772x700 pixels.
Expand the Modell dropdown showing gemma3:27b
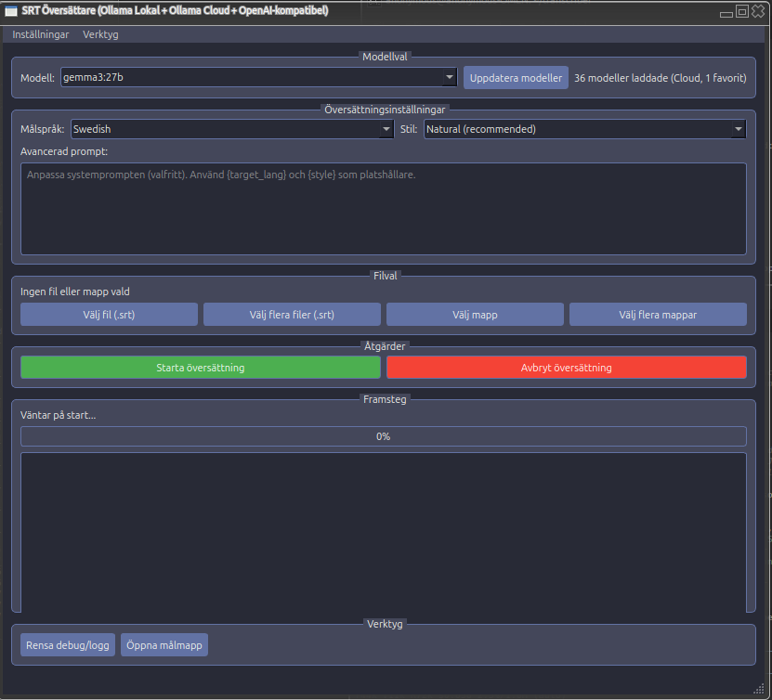tap(259, 77)
